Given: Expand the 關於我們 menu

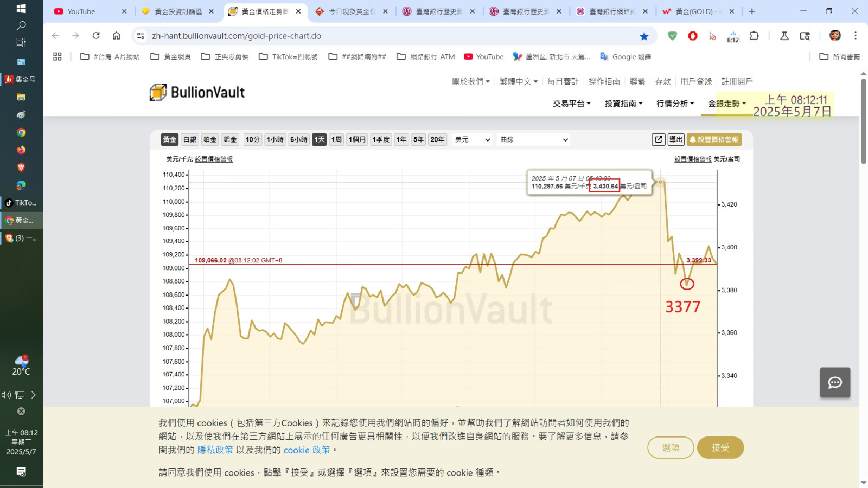Looking at the screenshot, I should 471,81.
